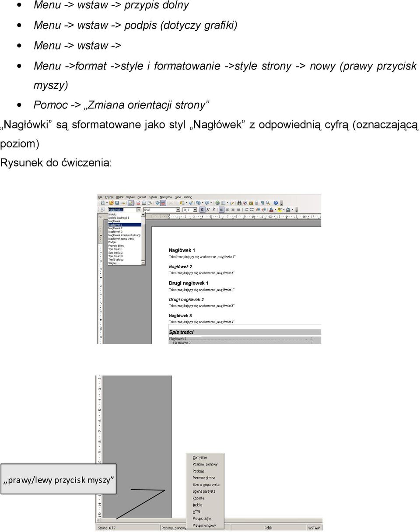Image resolution: width=420 pixels, height=532 pixels.
Task: Click the Spellcheck icon
Action: [x=157, y=203]
